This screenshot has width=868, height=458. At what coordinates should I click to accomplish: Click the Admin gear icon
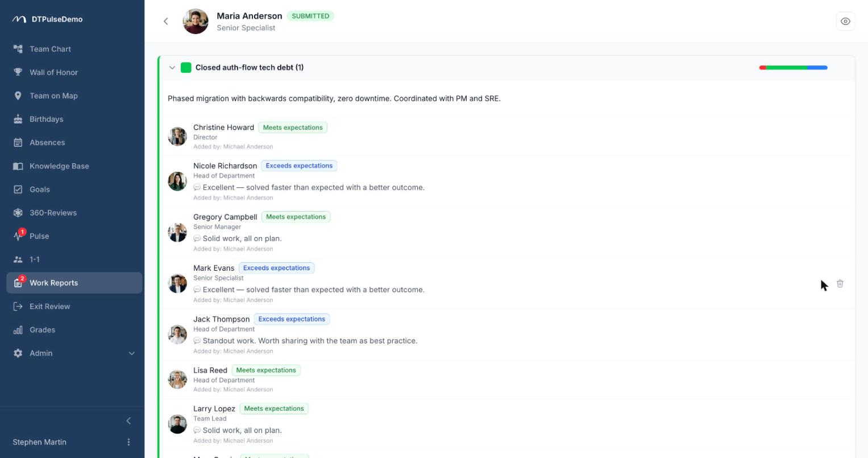point(18,353)
